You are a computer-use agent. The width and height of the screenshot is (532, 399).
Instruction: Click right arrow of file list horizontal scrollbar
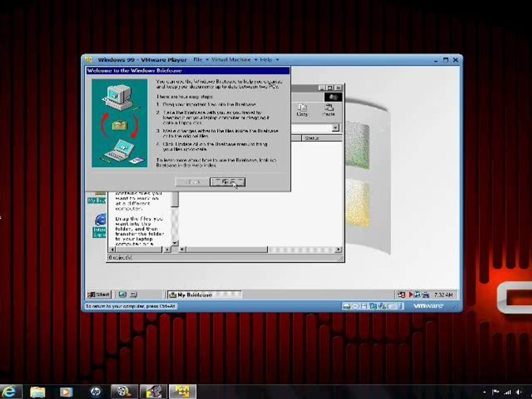point(338,249)
